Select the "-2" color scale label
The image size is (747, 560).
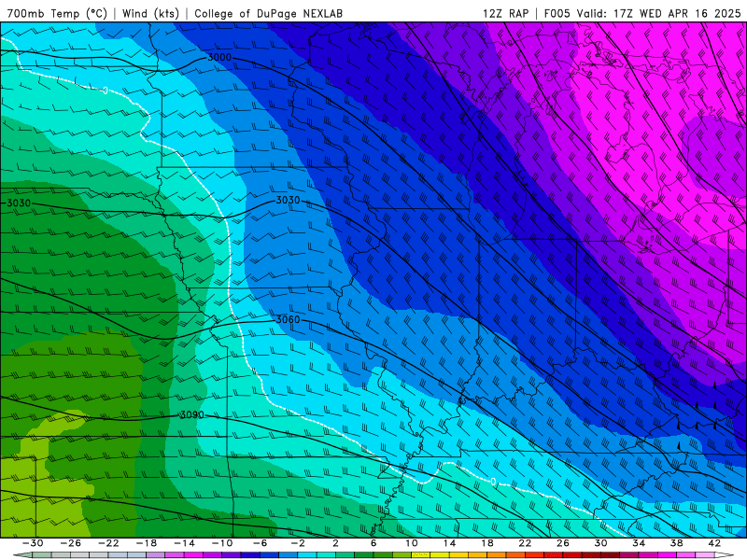(298, 543)
